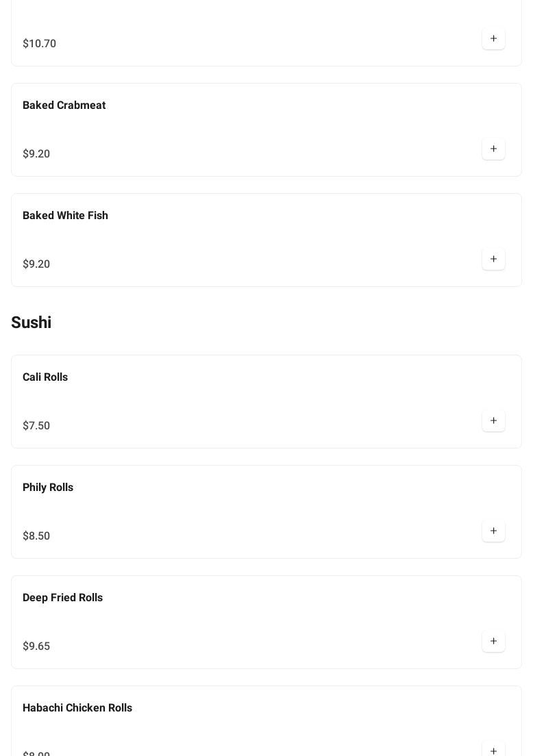Click the $9.20 price under Baked White Fish

click(36, 264)
